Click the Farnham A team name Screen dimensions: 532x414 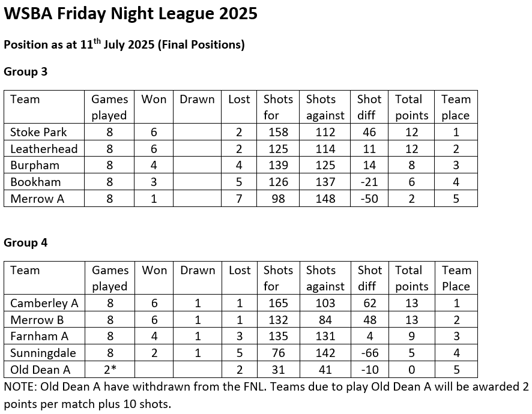coord(40,336)
